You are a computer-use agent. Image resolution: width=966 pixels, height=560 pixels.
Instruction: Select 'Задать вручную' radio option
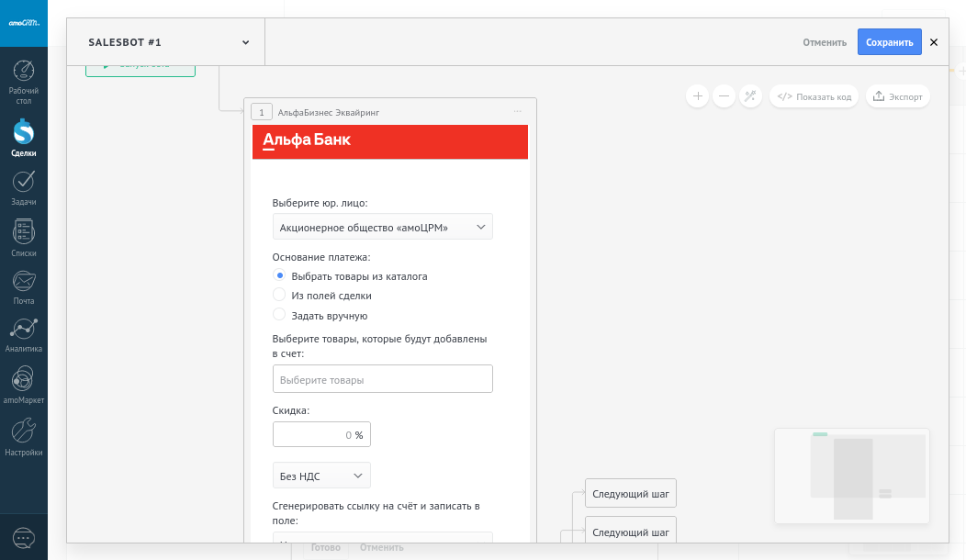point(280,314)
